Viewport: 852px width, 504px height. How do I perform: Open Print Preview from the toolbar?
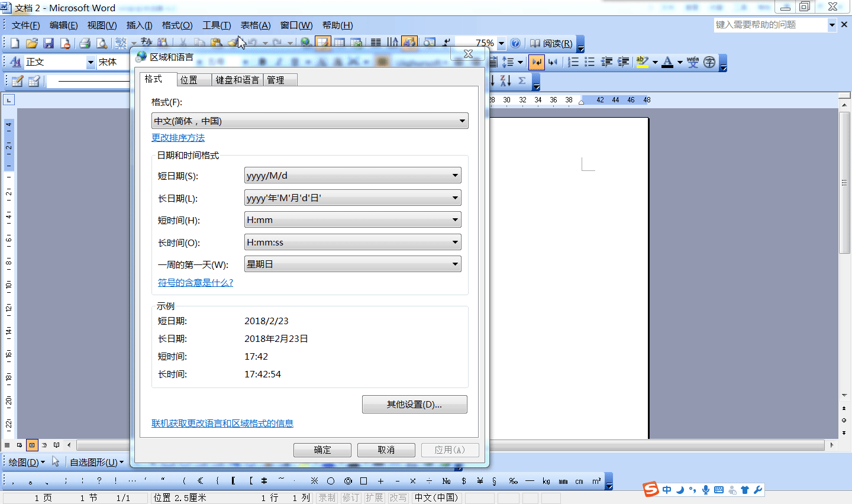[102, 43]
